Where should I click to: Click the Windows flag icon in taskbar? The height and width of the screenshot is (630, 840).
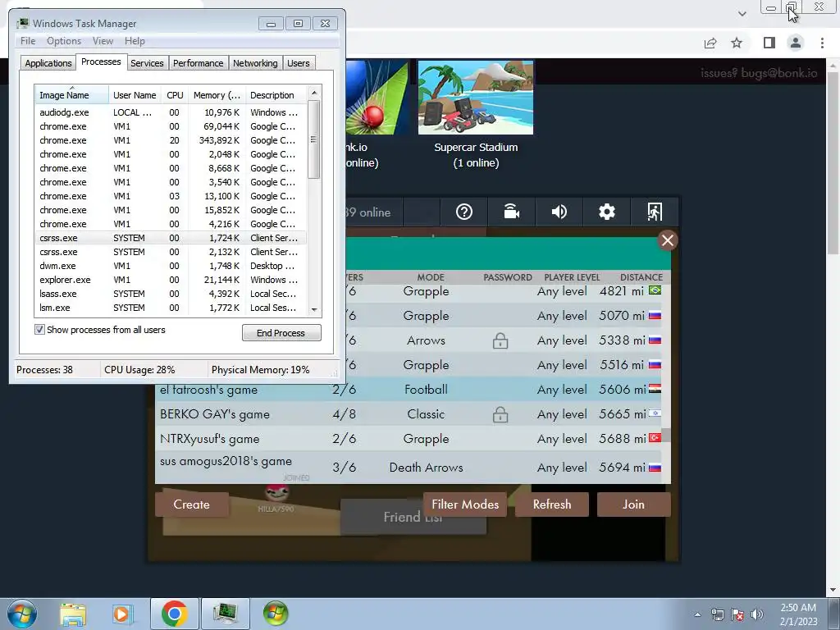coord(276,614)
